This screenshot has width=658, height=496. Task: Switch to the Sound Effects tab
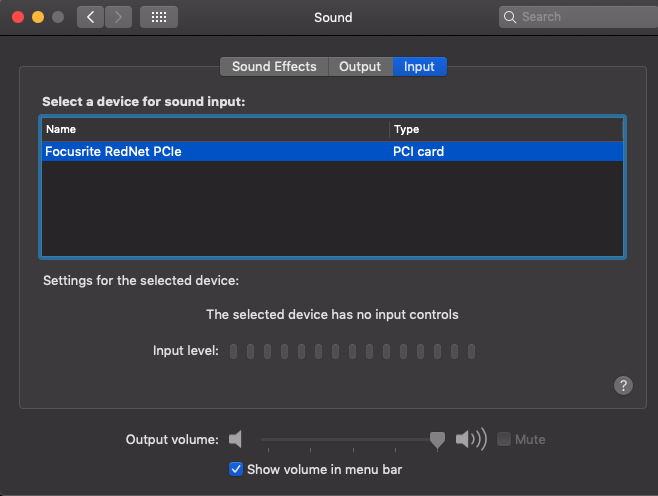[x=274, y=67]
